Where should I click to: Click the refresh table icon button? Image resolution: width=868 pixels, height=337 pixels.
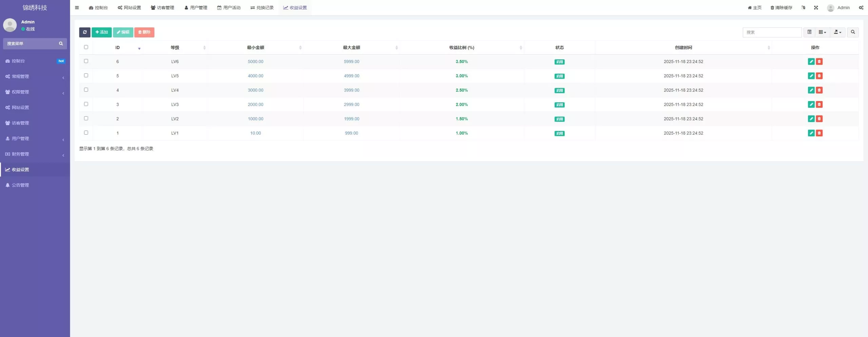(x=85, y=32)
